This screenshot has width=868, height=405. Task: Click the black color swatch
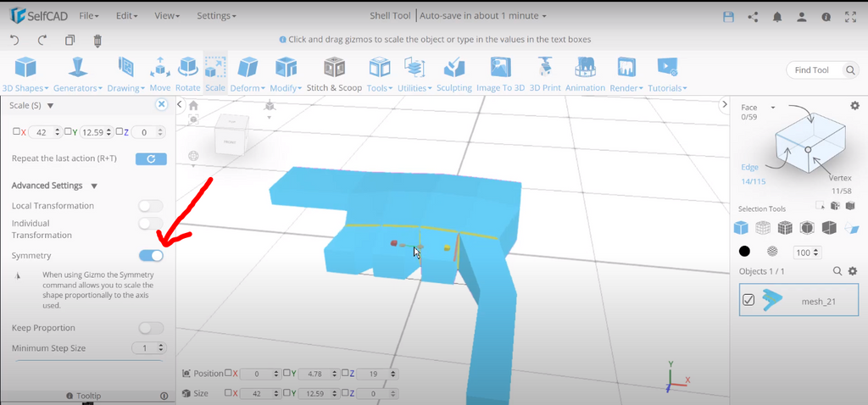click(x=744, y=252)
